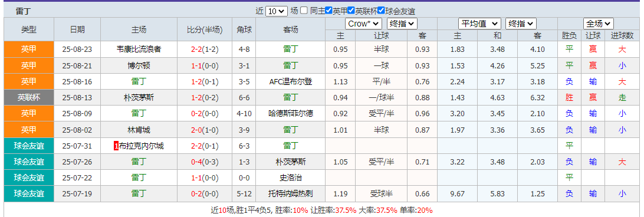644x217 pixels.
Task: Click the 2-2(1-2) score for 25-08-23
Action: point(205,50)
